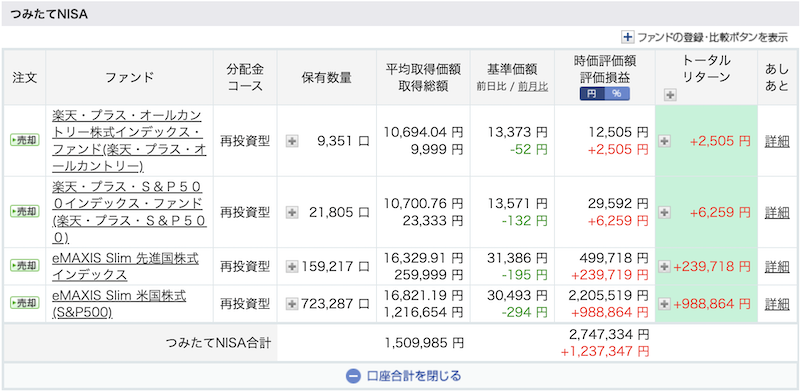
Task: Expand holdings plus icon beside 9,351 口
Action: pyautogui.click(x=292, y=141)
